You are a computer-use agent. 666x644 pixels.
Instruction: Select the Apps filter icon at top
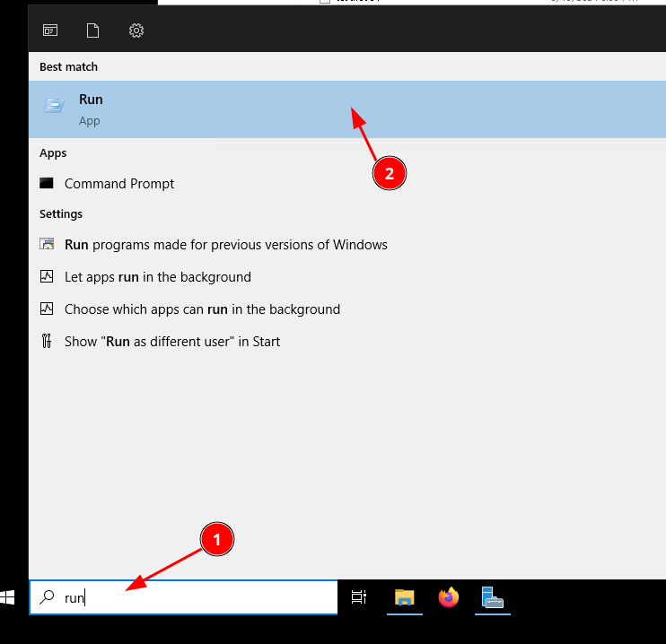click(x=49, y=30)
